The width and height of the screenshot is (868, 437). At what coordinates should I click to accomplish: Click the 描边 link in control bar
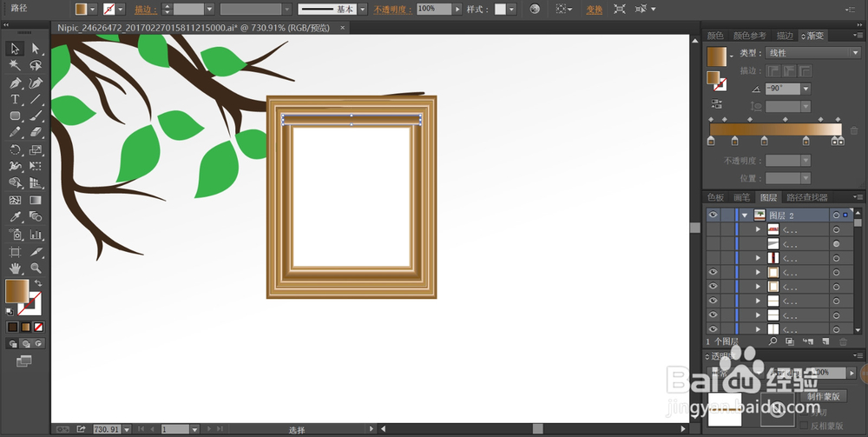click(x=146, y=10)
